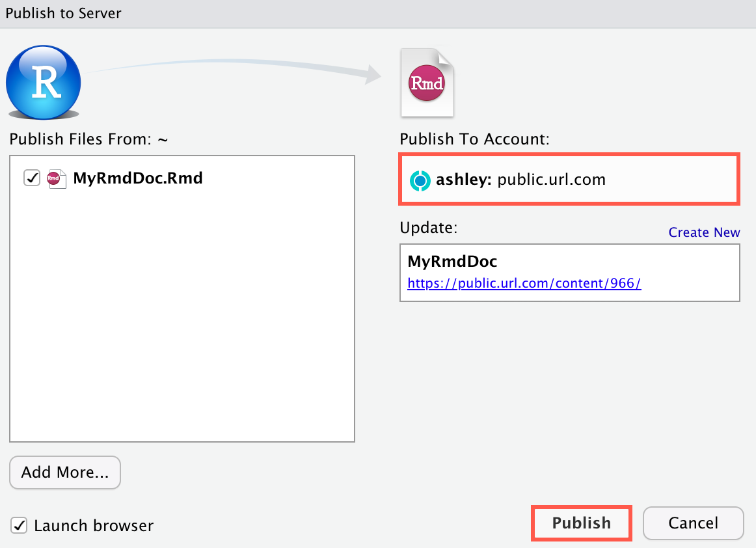Open the public.url.com content 966 link

(x=524, y=283)
